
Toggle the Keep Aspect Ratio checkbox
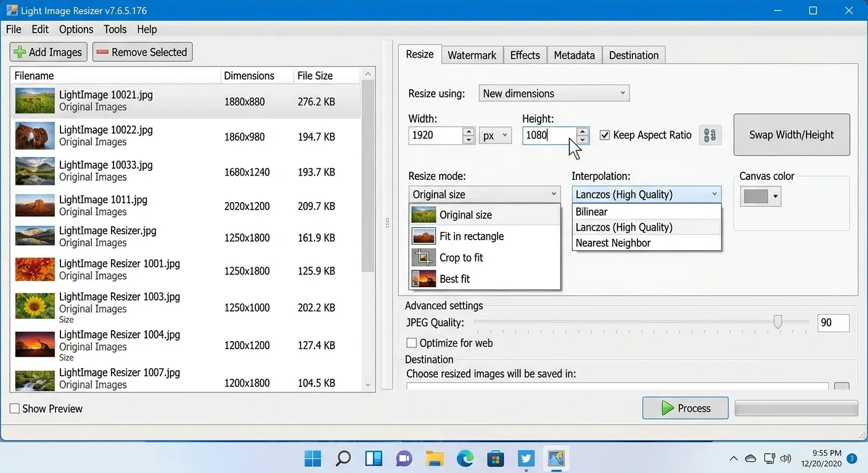(x=605, y=135)
